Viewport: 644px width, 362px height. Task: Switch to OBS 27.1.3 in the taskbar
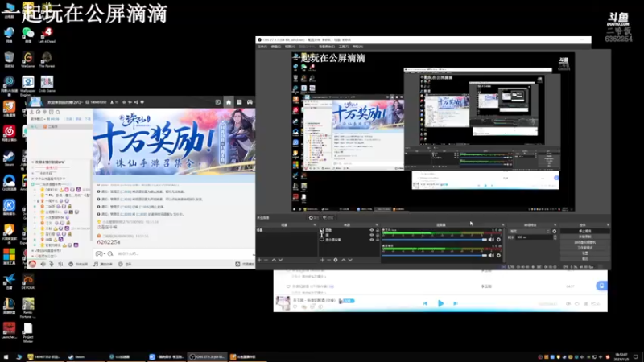[208, 356]
